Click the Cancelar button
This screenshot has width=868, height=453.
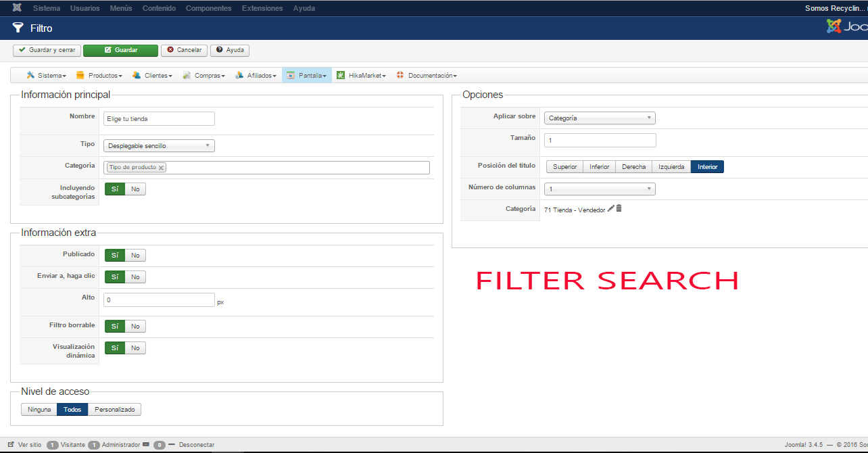[184, 50]
